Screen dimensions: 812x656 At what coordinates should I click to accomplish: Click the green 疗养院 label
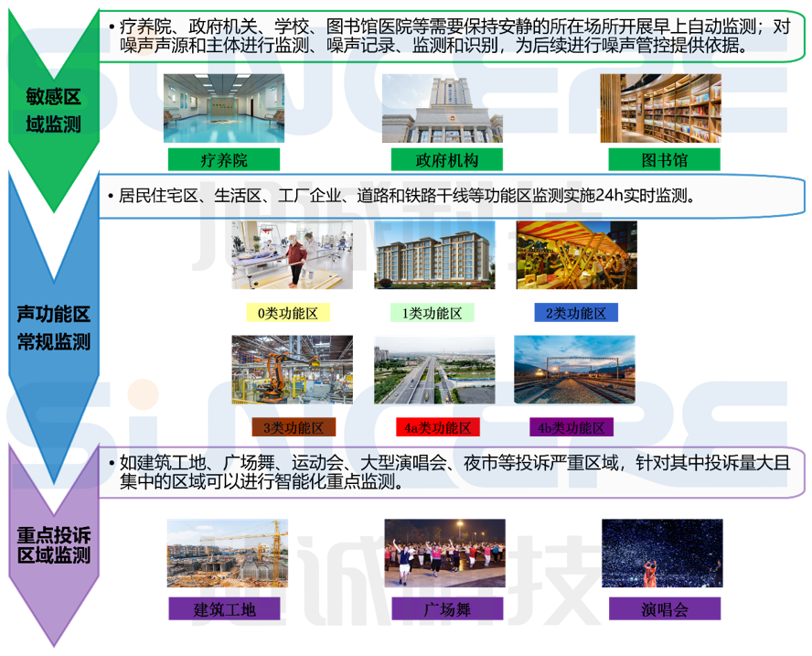pos(224,159)
